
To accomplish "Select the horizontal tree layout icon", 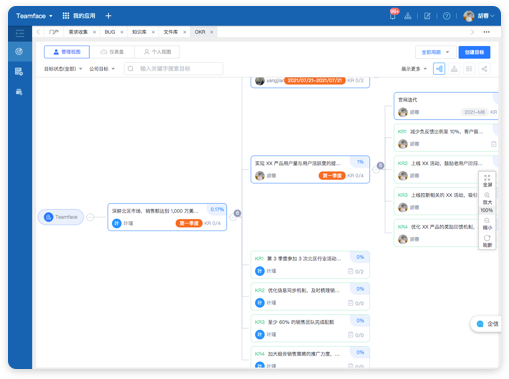I will [439, 69].
